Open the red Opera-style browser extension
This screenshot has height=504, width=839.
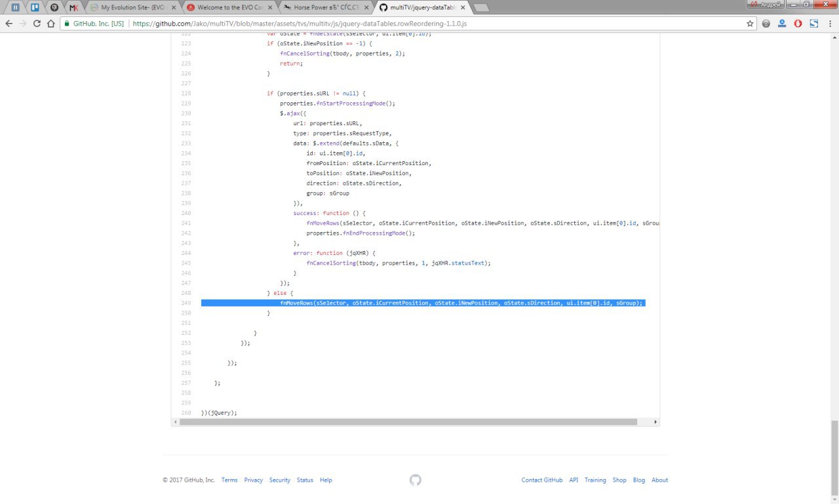point(798,24)
